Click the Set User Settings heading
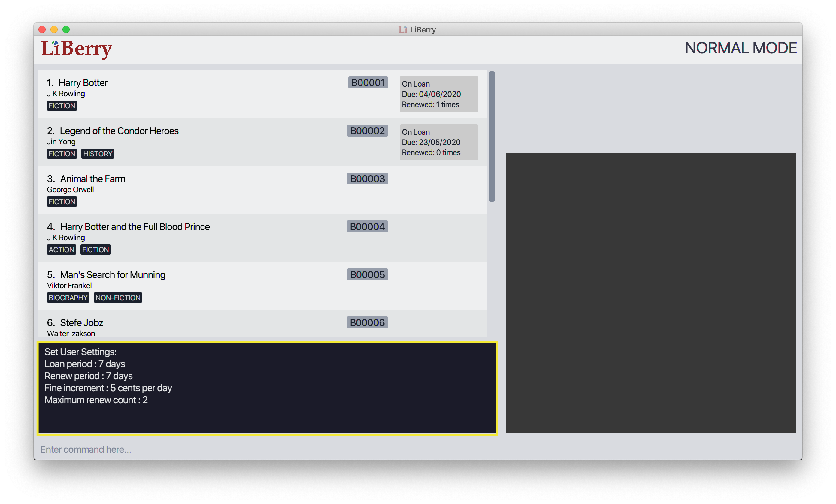 [80, 352]
